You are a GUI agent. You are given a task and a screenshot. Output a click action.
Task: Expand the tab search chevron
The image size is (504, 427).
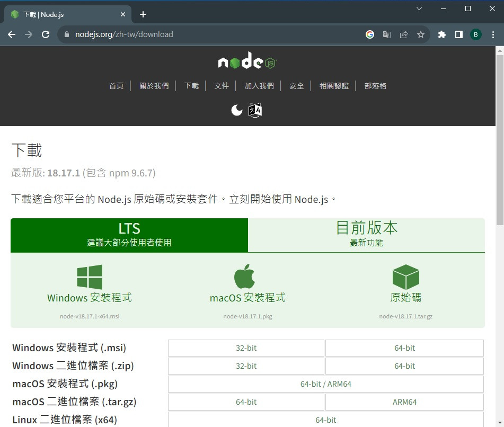[419, 8]
